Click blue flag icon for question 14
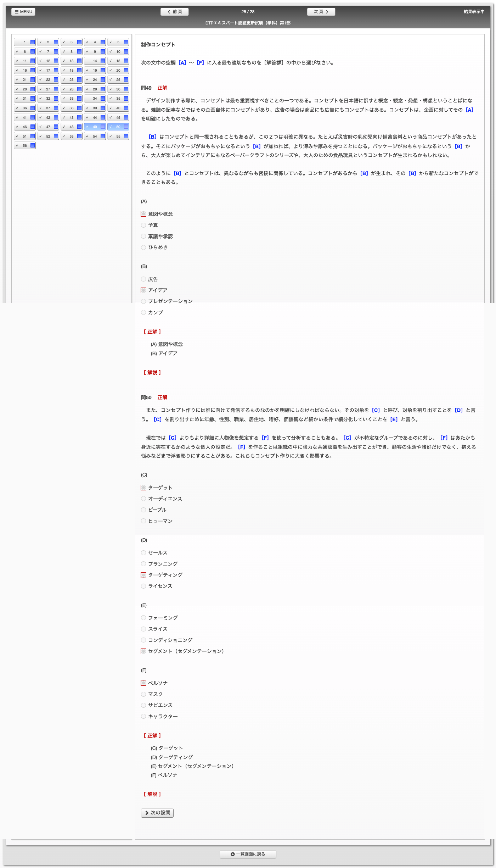 pyautogui.click(x=103, y=61)
